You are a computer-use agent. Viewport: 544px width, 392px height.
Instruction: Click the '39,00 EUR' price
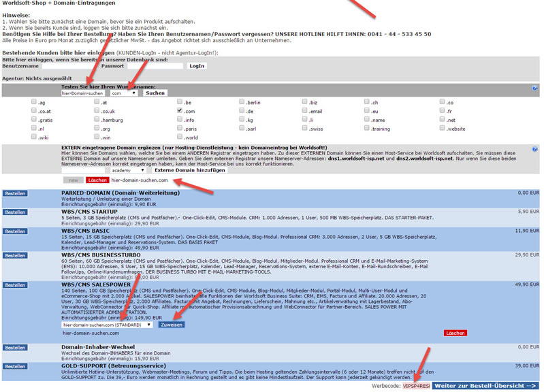point(527,365)
